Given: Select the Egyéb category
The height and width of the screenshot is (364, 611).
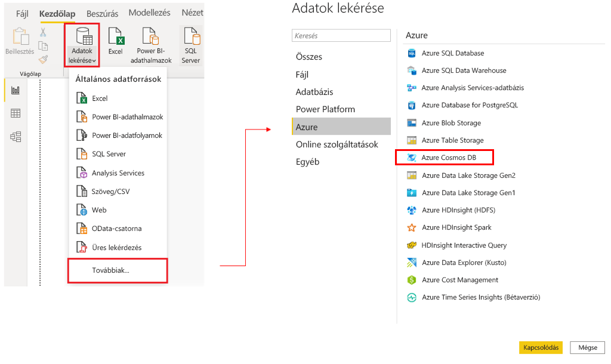Looking at the screenshot, I should (x=341, y=162).
